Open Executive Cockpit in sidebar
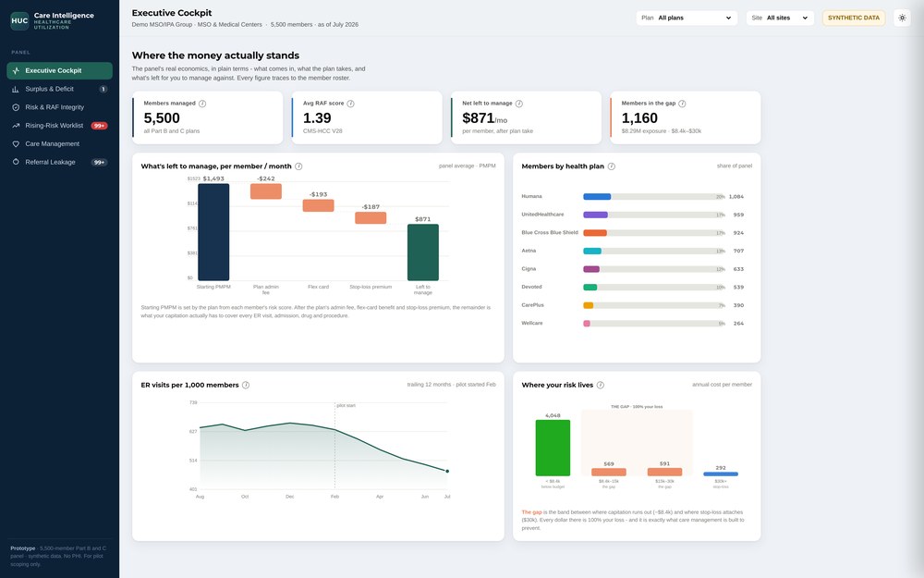This screenshot has width=924, height=578. 59,71
